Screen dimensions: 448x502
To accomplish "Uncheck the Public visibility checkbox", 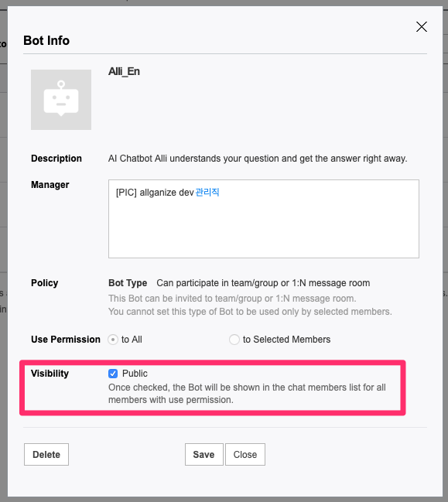I will 113,374.
